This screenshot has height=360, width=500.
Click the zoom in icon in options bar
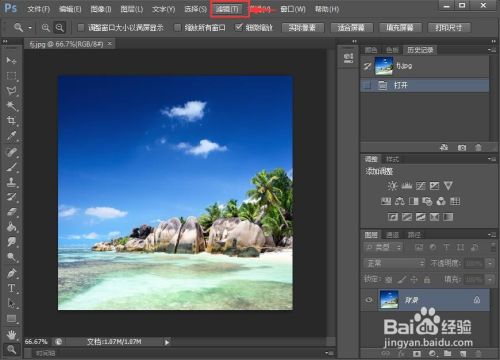[46, 28]
